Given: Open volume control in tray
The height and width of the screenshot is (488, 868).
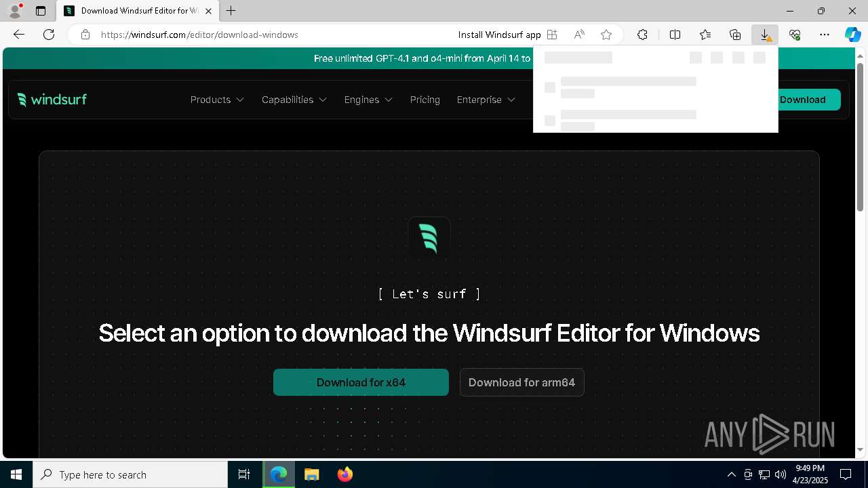Looking at the screenshot, I should pyautogui.click(x=781, y=474).
